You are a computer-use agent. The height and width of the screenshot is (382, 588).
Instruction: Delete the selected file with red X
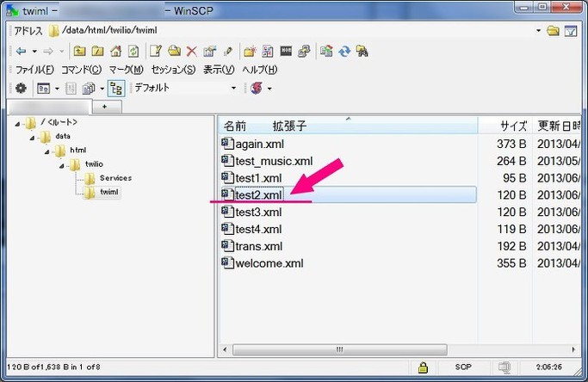coord(192,51)
